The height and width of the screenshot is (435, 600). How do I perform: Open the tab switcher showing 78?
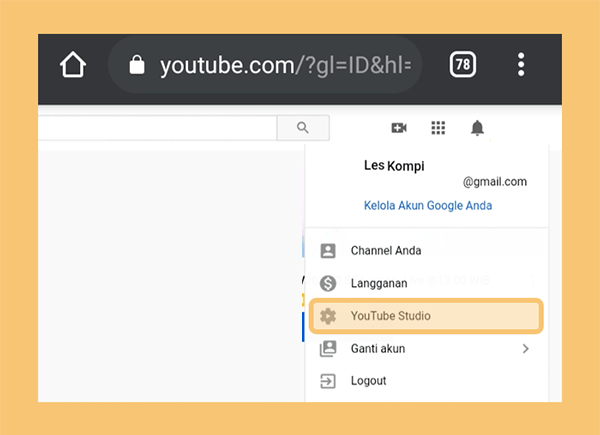pyautogui.click(x=463, y=64)
